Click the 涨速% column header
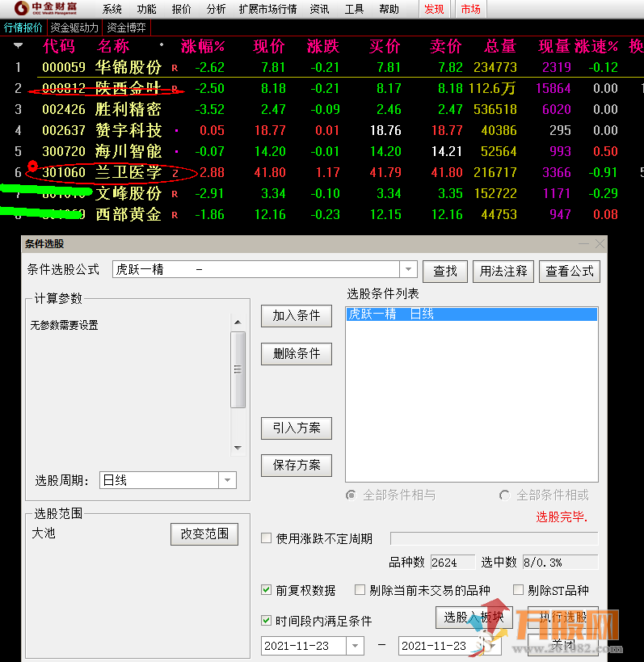 596,46
